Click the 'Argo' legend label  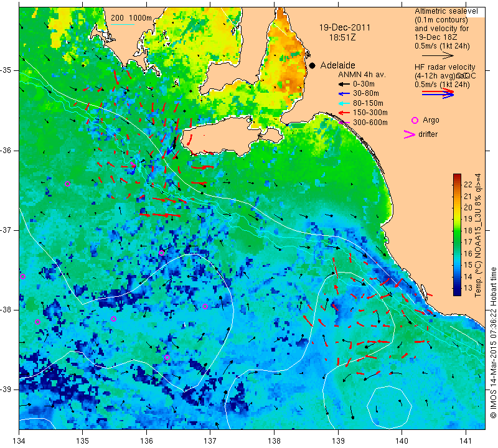[x=431, y=120]
